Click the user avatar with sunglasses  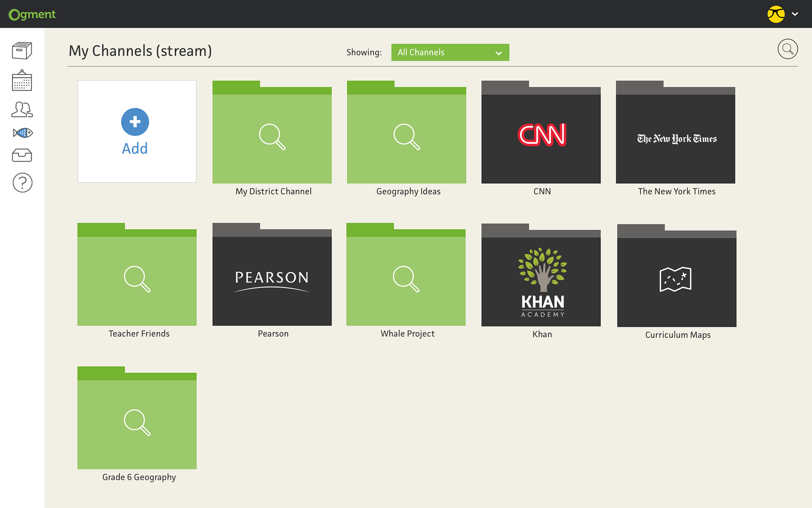pyautogui.click(x=776, y=14)
